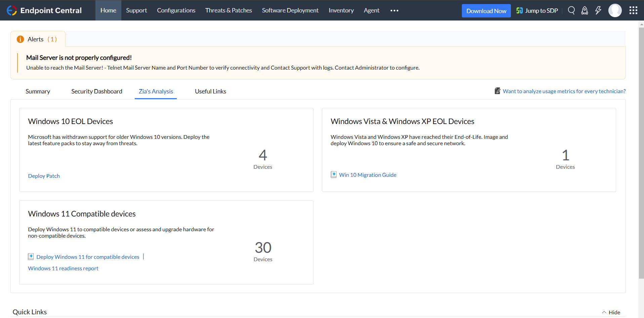Select the Summary tab

coord(38,91)
